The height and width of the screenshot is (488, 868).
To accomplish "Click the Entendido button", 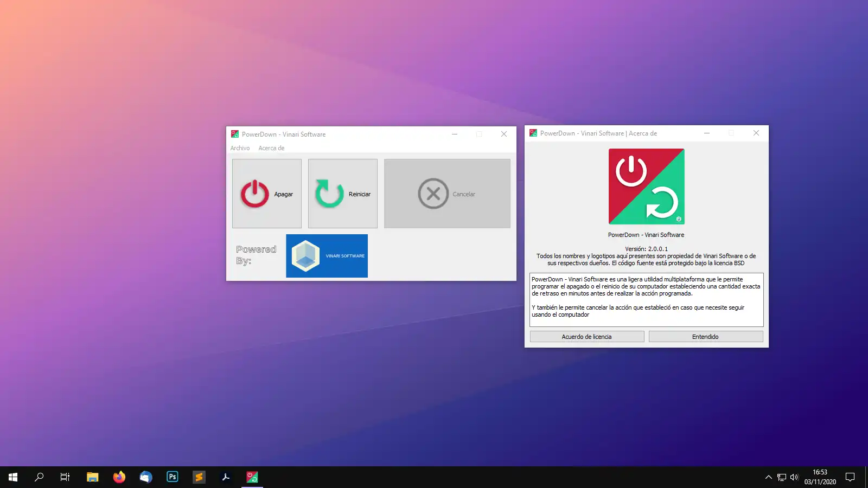I will [x=706, y=337].
